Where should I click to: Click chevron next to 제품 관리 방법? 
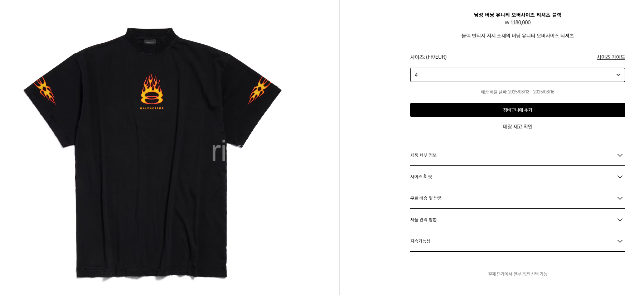click(x=620, y=220)
